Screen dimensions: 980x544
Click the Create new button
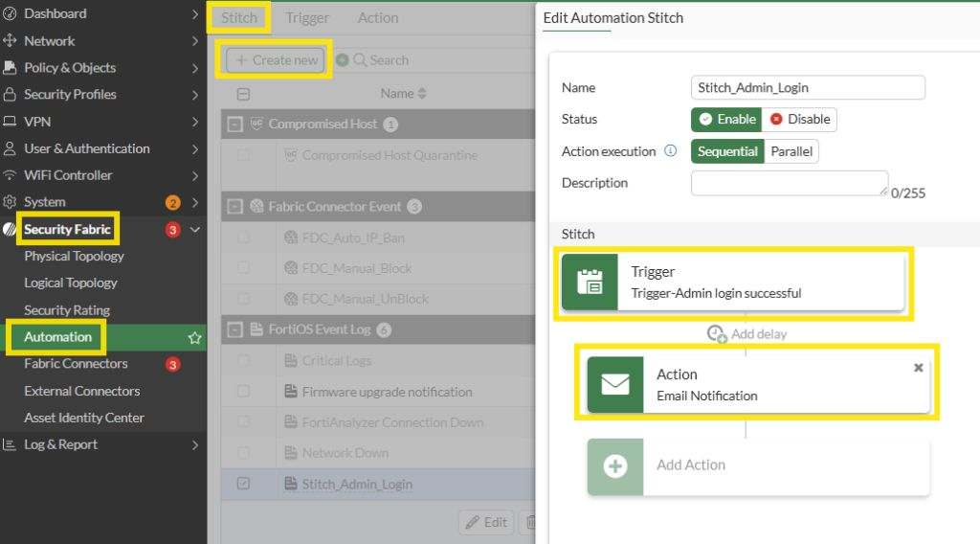pos(276,60)
